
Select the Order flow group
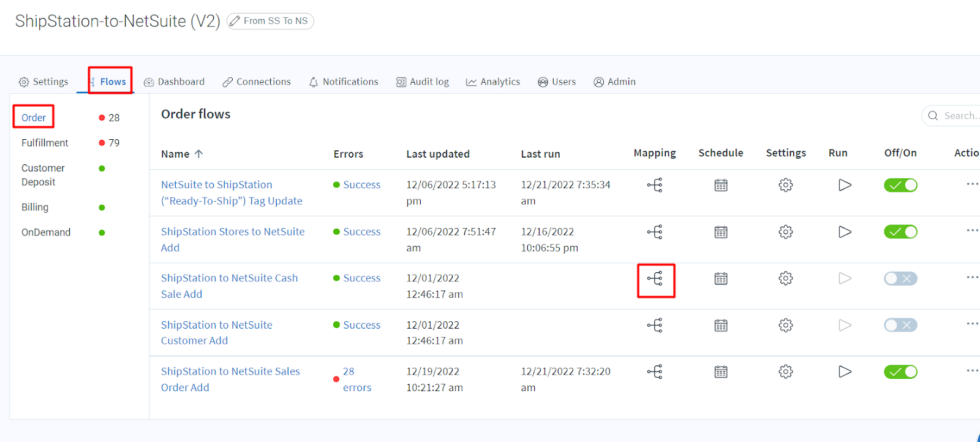point(34,118)
